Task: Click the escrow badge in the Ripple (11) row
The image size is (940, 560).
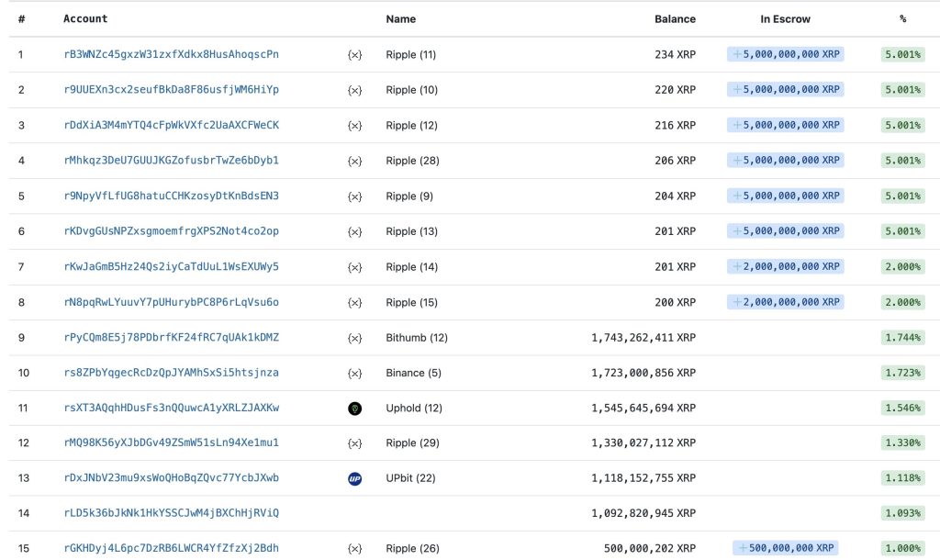Action: (x=786, y=54)
